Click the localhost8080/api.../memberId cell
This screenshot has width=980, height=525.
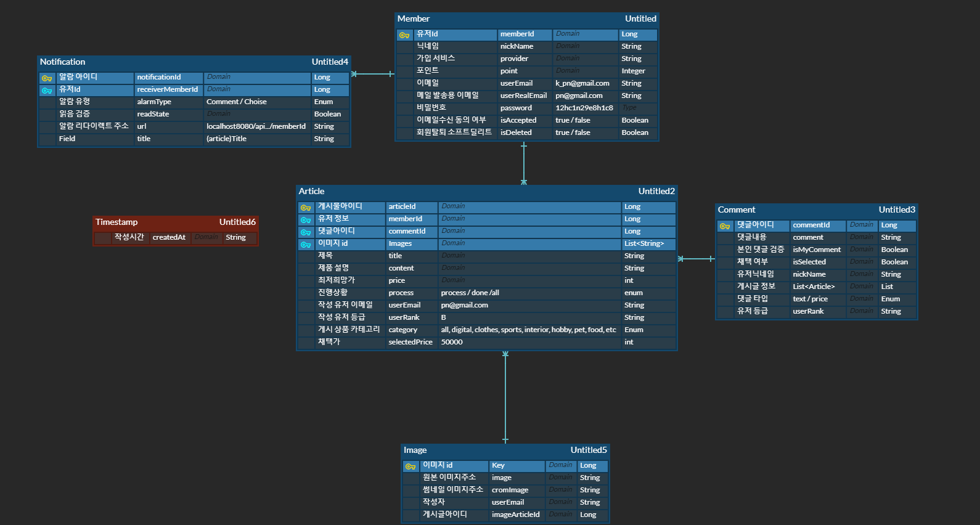click(x=258, y=126)
